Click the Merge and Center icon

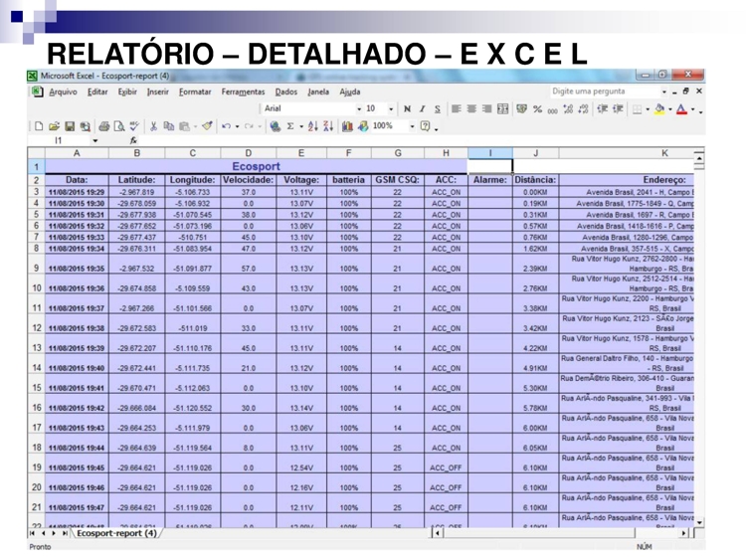(x=504, y=107)
